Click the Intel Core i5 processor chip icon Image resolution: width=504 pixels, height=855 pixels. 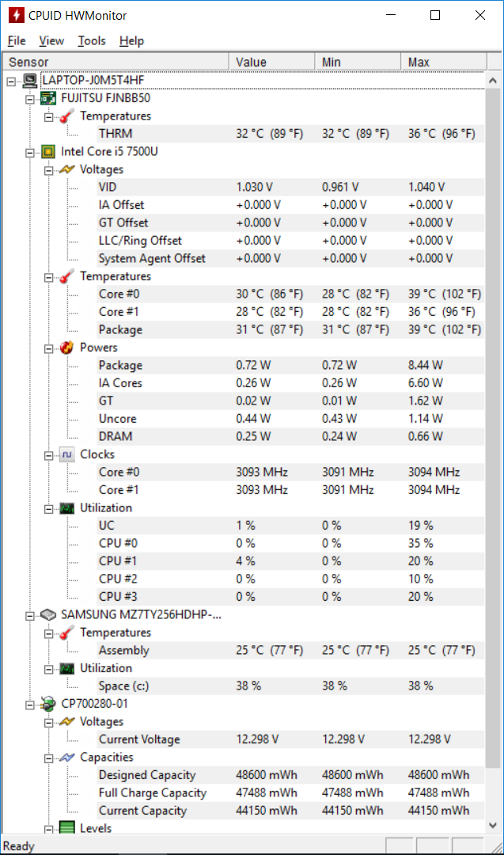(48, 151)
